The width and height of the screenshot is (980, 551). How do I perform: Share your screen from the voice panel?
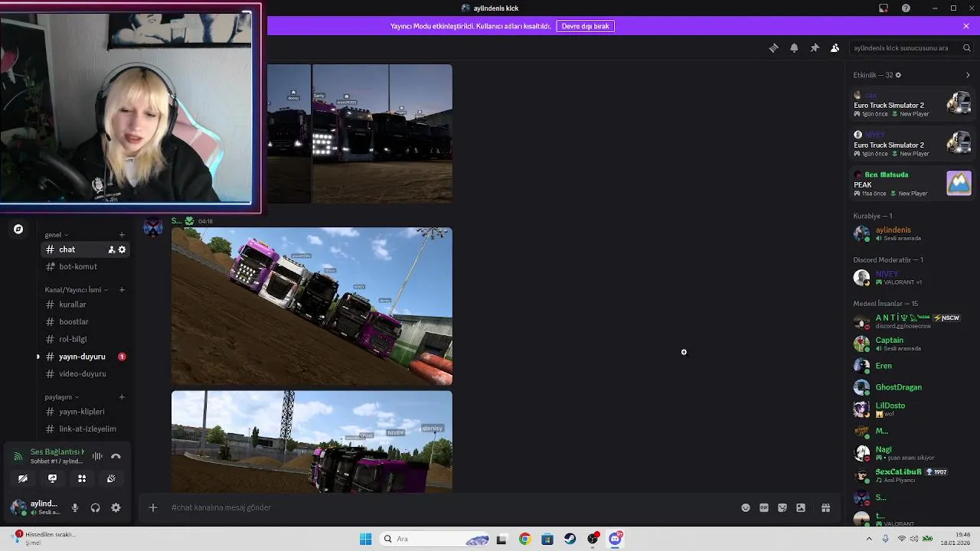coord(52,478)
